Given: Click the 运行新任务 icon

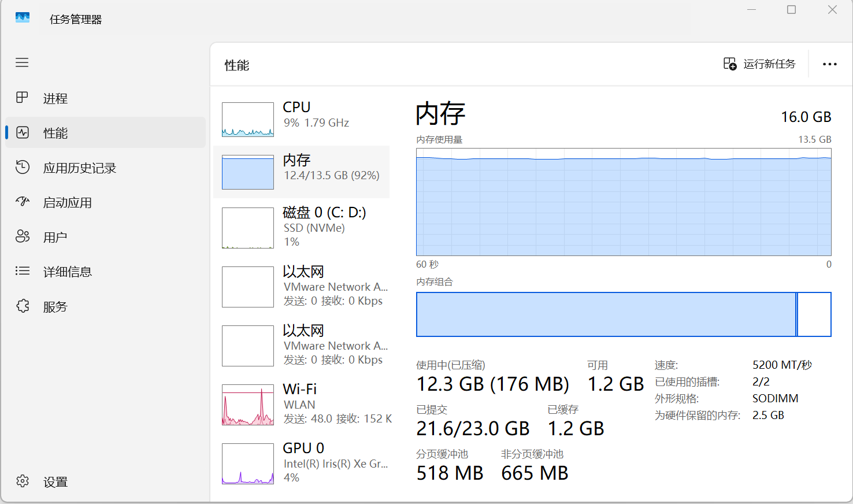Looking at the screenshot, I should coord(730,64).
